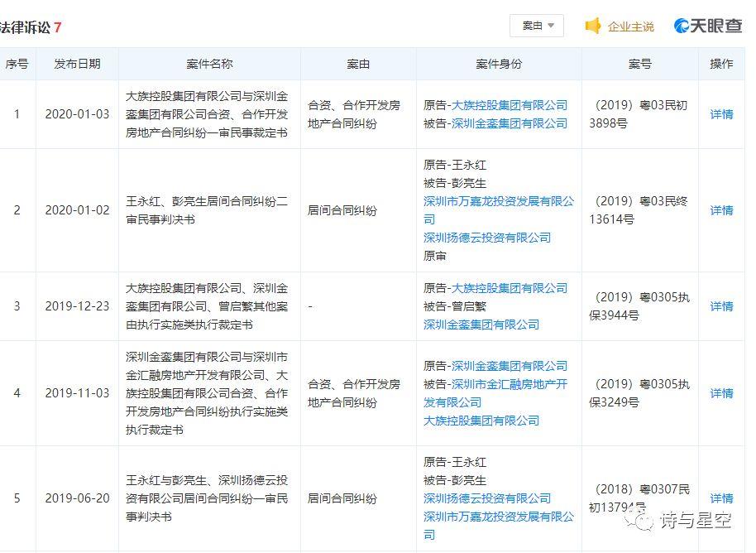
Task: Click the 案件名称 column header
Action: click(x=209, y=64)
